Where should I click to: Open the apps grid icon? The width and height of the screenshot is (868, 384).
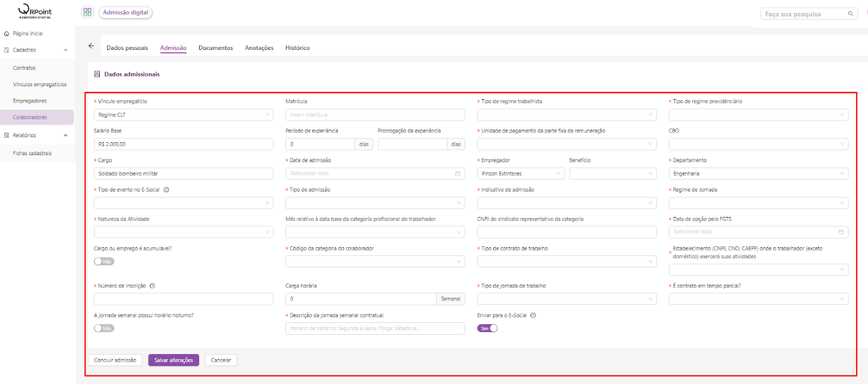pos(87,12)
